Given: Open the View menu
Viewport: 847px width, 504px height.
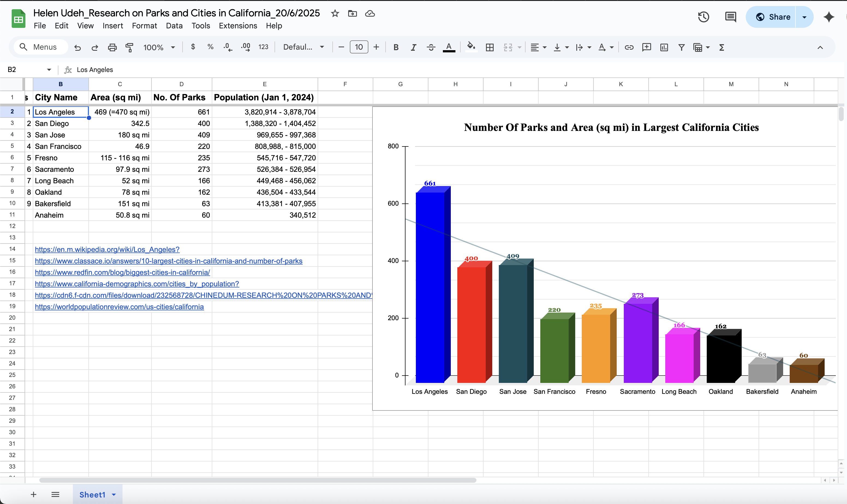Looking at the screenshot, I should [x=85, y=26].
